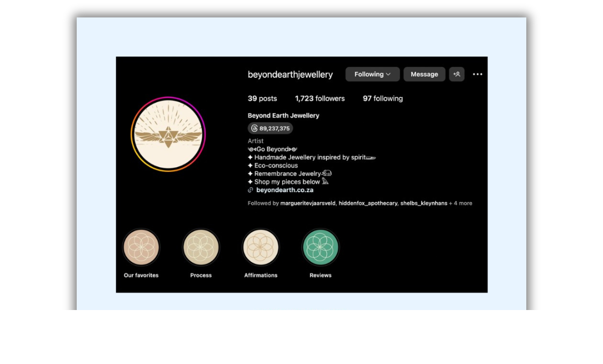Go to hiddenfox_apothecary's profile

coord(368,204)
